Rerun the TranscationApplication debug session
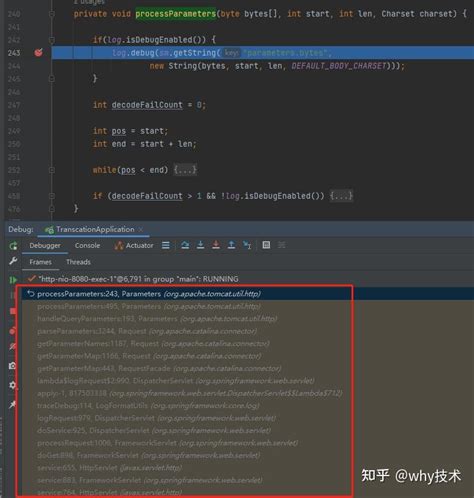This screenshot has width=474, height=498. [x=13, y=246]
